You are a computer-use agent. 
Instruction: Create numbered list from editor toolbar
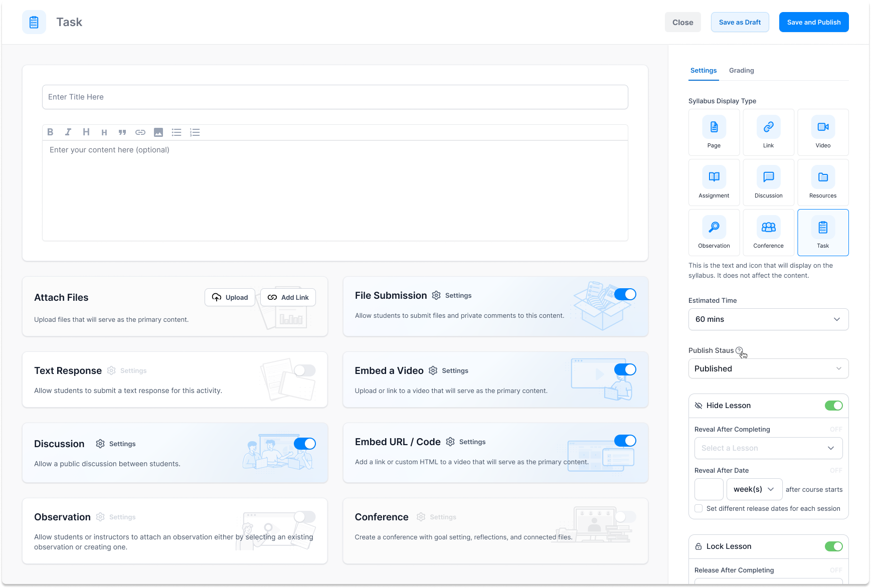click(195, 132)
